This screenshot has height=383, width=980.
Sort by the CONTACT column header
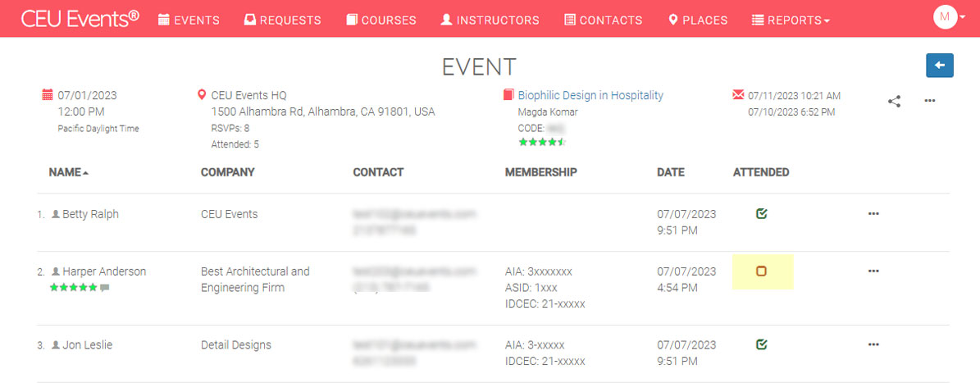click(378, 172)
